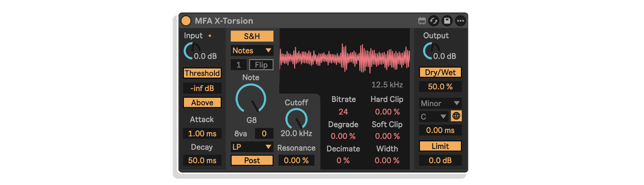Image resolution: width=644 pixels, height=185 pixels.
Task: Toggle the Above button
Action: [202, 103]
